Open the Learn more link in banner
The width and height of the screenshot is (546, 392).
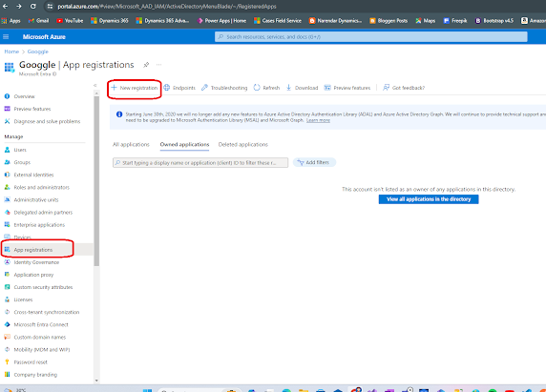coord(318,120)
